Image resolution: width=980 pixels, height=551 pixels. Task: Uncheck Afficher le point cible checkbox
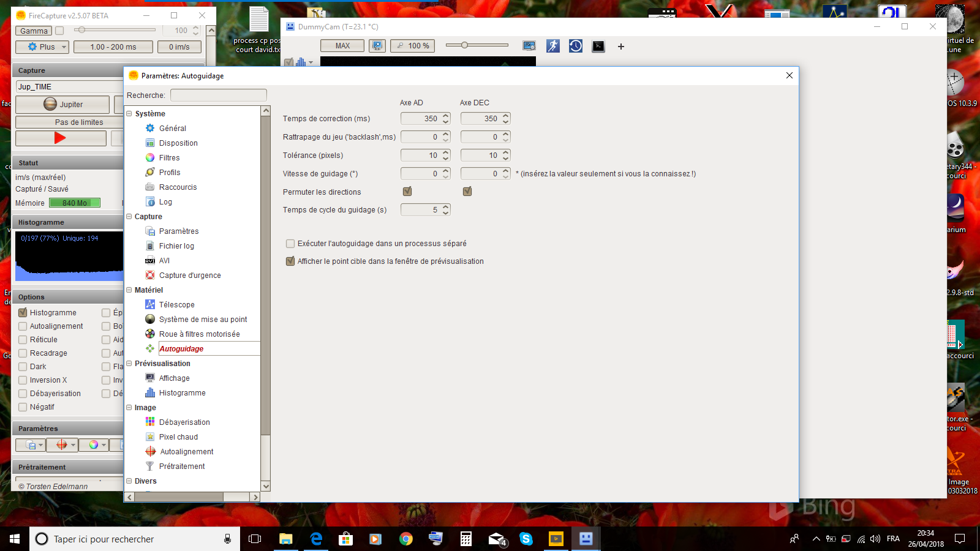(290, 261)
